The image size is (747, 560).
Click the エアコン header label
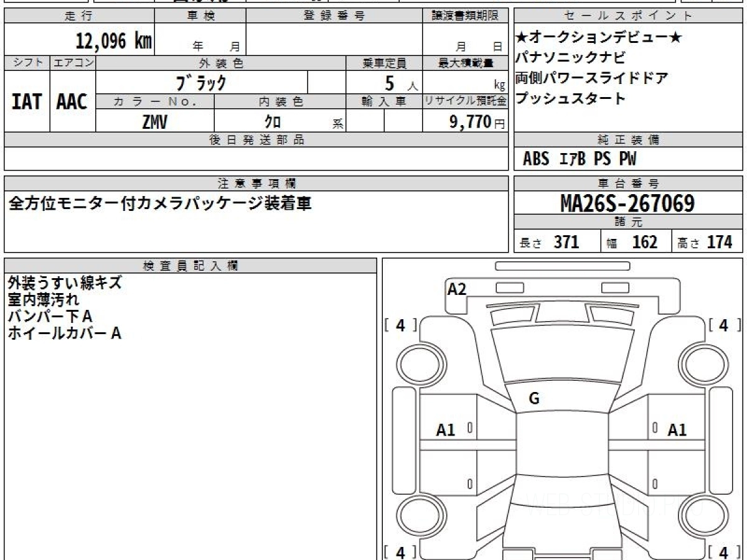click(73, 63)
